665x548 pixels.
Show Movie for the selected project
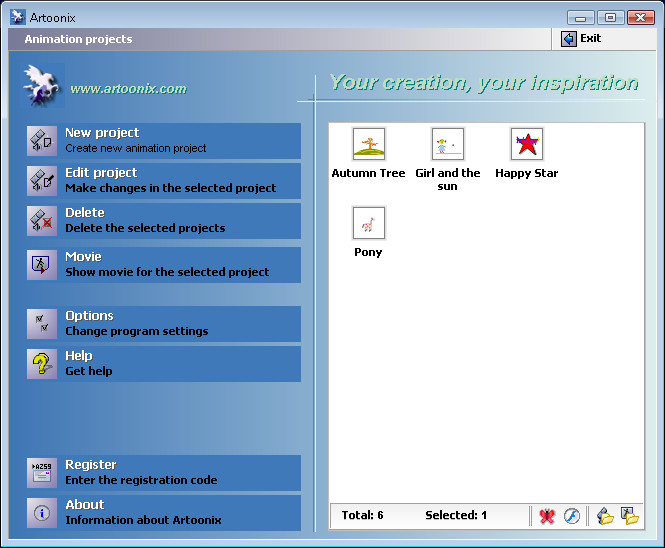164,265
